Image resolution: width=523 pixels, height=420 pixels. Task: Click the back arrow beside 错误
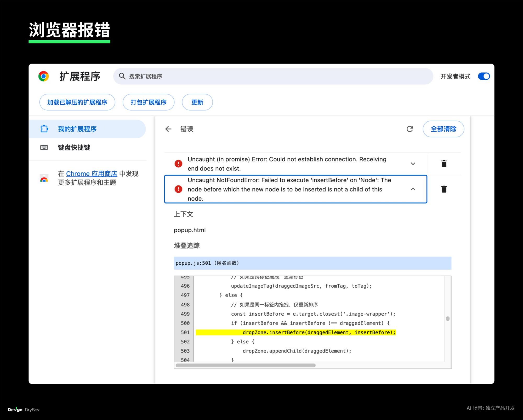(x=168, y=129)
